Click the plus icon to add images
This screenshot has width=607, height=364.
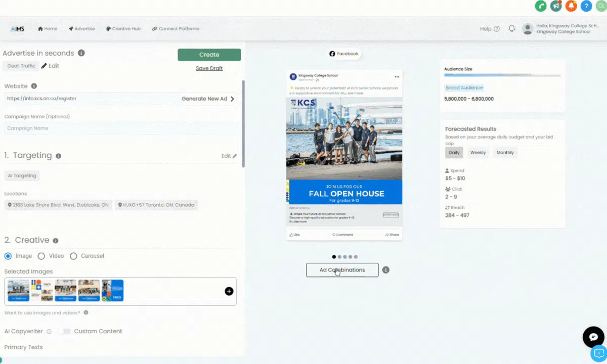coord(229,291)
